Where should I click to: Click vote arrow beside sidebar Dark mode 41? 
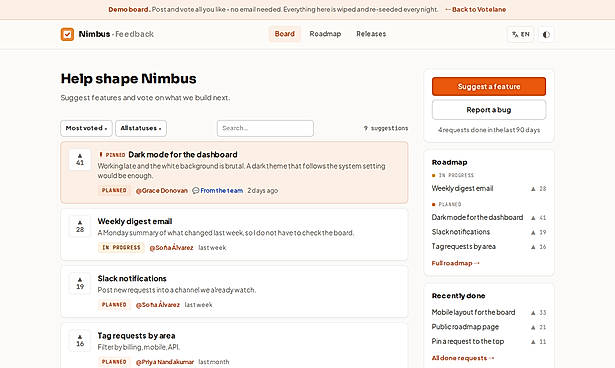533,218
